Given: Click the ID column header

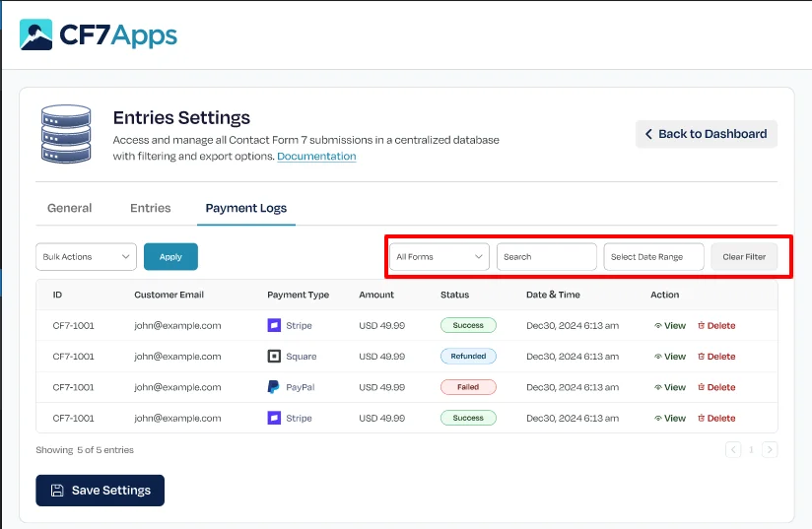Looking at the screenshot, I should point(57,295).
